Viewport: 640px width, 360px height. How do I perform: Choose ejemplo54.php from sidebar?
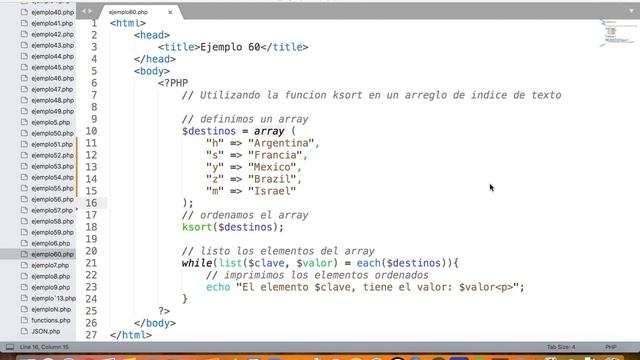tap(52, 178)
